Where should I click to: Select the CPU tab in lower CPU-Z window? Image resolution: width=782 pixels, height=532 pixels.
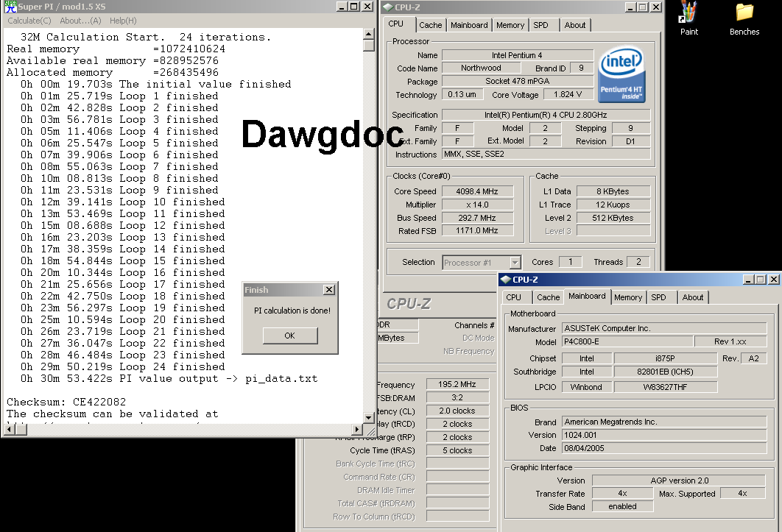(x=514, y=297)
